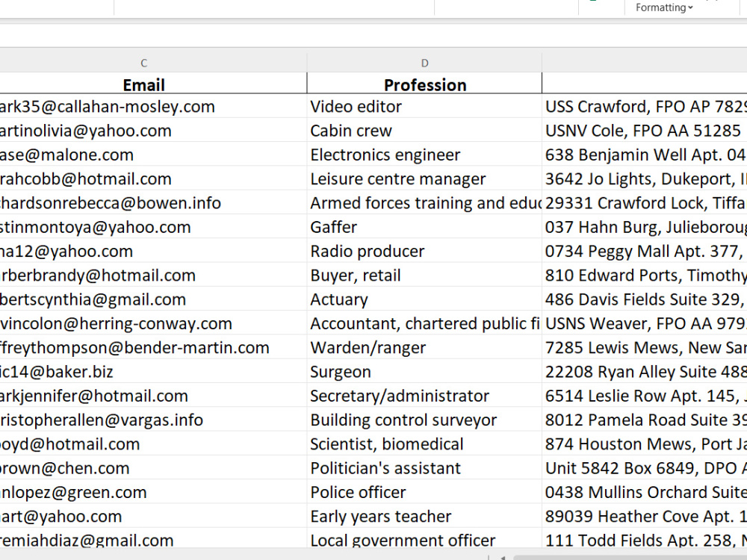Select the USNV Cole address cell
The height and width of the screenshot is (560, 747).
tap(645, 131)
